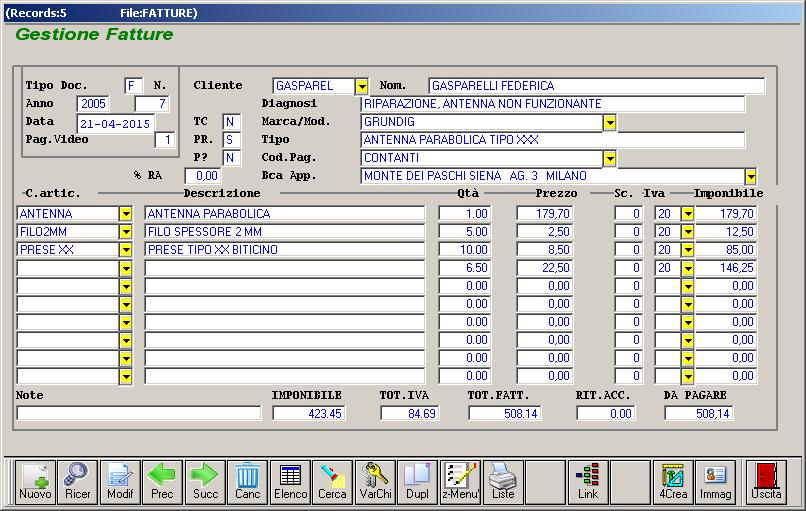Click the Data field 21-04-2015

tap(115, 123)
